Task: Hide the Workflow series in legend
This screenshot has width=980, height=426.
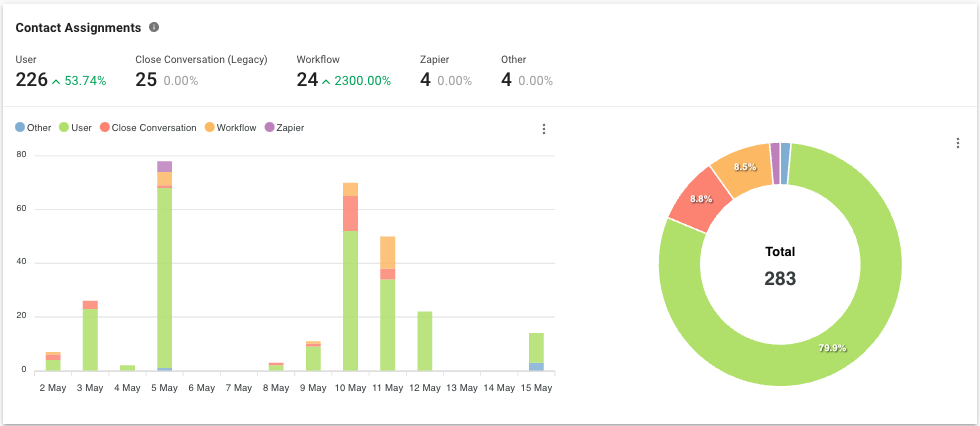Action: pyautogui.click(x=230, y=128)
